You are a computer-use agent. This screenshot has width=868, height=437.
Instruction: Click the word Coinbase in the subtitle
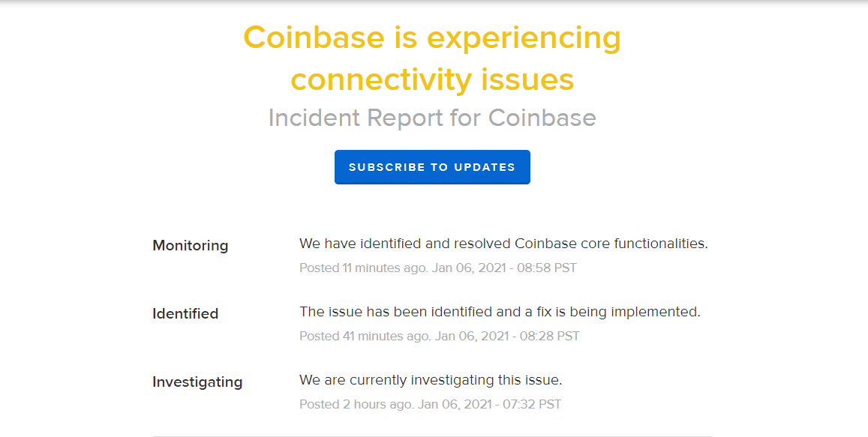point(542,118)
